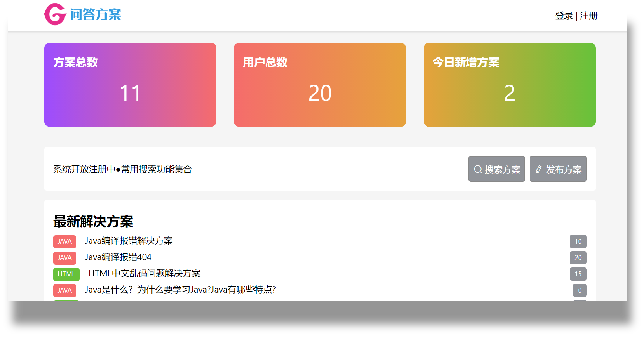
Task: Open HTML中文乱码问题解决方案 entry
Action: [144, 273]
